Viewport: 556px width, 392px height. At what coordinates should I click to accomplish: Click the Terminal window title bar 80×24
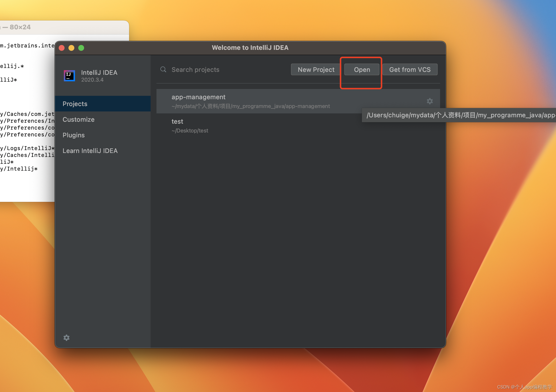click(x=65, y=27)
